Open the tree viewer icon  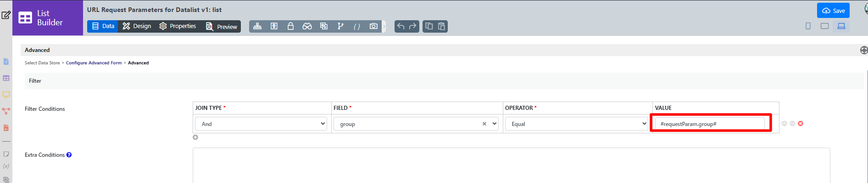pyautogui.click(x=257, y=26)
